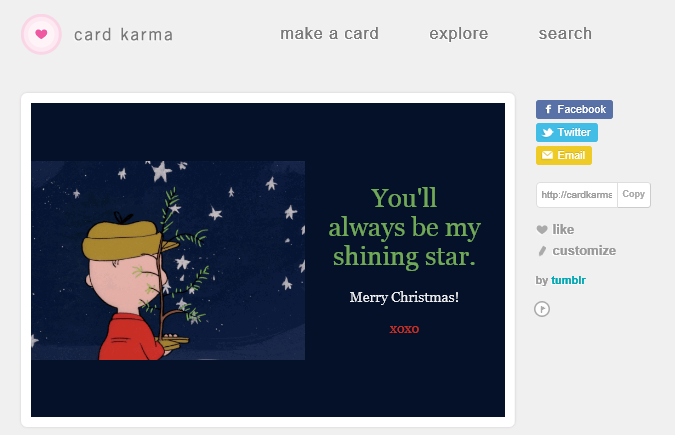Click the pencil customize icon
Viewport: 675px width, 435px height.
tap(542, 251)
